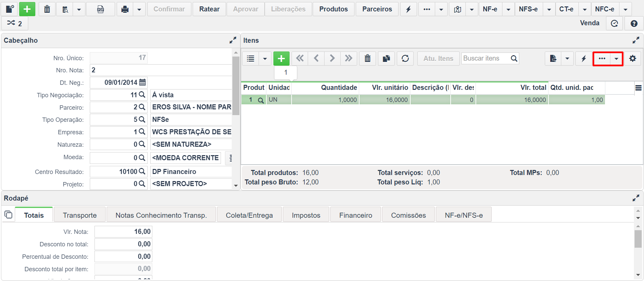Open the grid columns hamburger menu icon
The width and height of the screenshot is (644, 281).
pyautogui.click(x=638, y=88)
